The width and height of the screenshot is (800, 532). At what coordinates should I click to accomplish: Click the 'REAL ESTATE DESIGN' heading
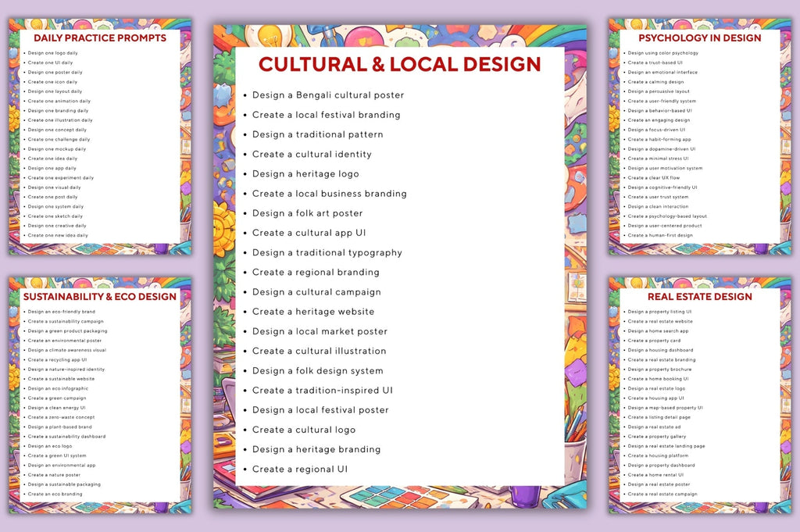point(699,297)
